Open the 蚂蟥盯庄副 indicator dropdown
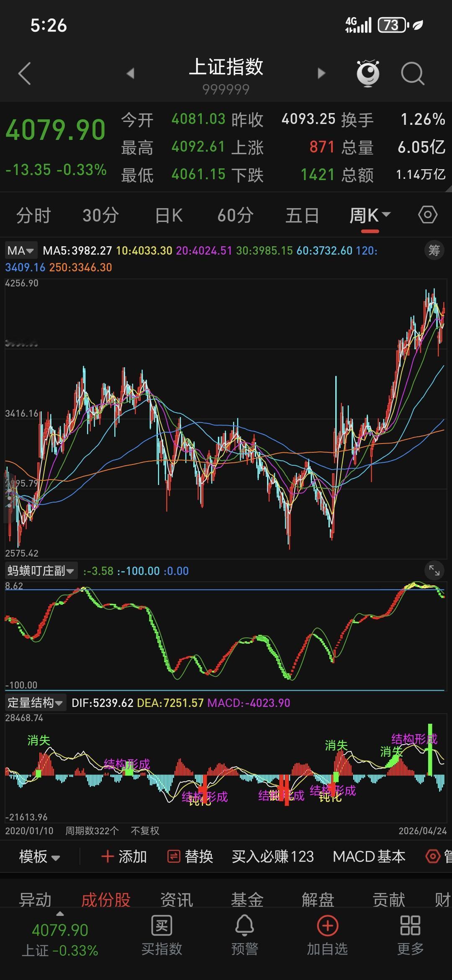Viewport: 452px width, 980px height. 41,571
